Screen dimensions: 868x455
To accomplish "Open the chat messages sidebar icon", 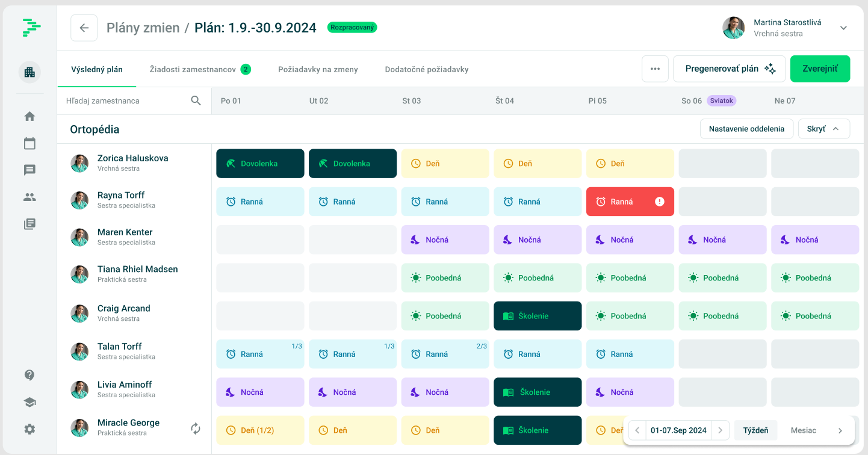I will click(29, 170).
